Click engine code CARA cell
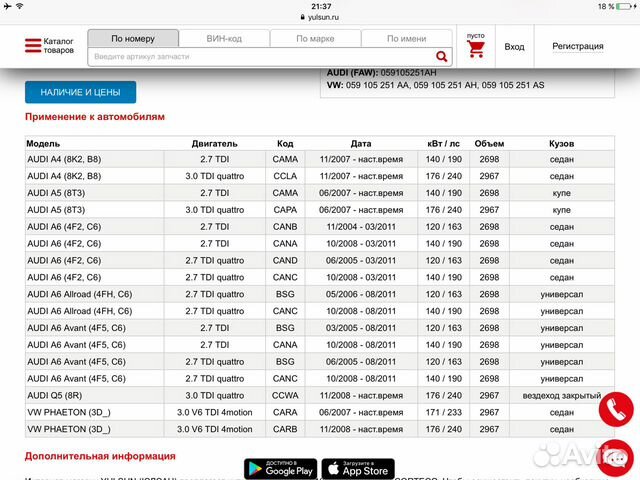This screenshot has height=480, width=640. click(x=285, y=412)
